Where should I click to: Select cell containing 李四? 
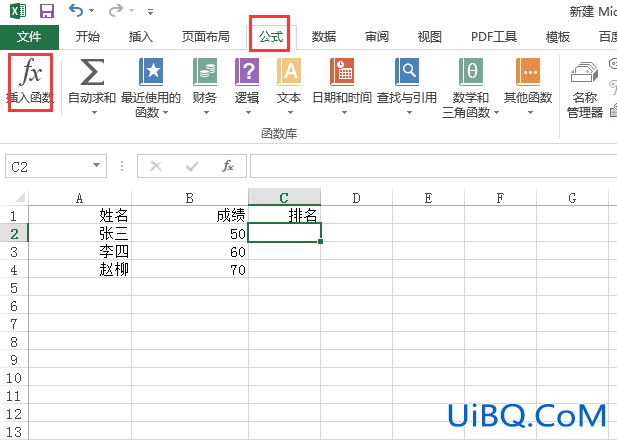click(80, 251)
